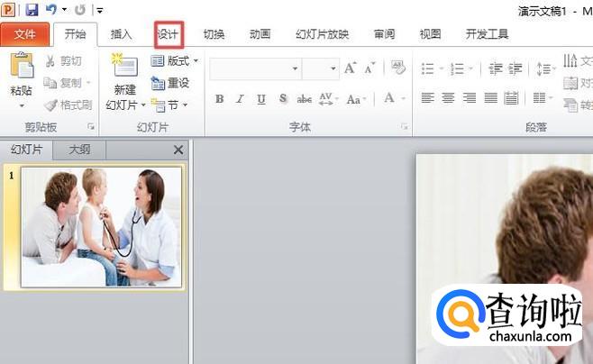
Task: Click the Decrease List Level icon
Action: click(x=495, y=68)
